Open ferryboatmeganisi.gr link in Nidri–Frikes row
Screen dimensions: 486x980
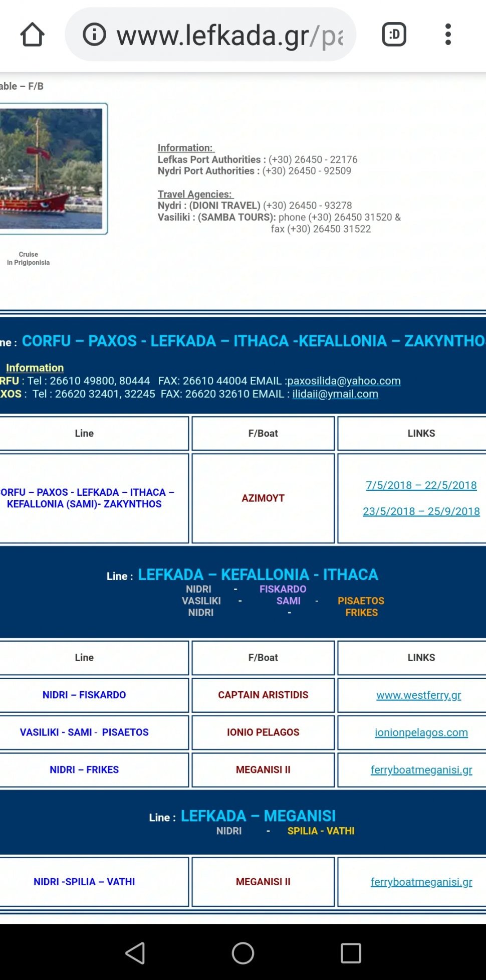coord(421,770)
